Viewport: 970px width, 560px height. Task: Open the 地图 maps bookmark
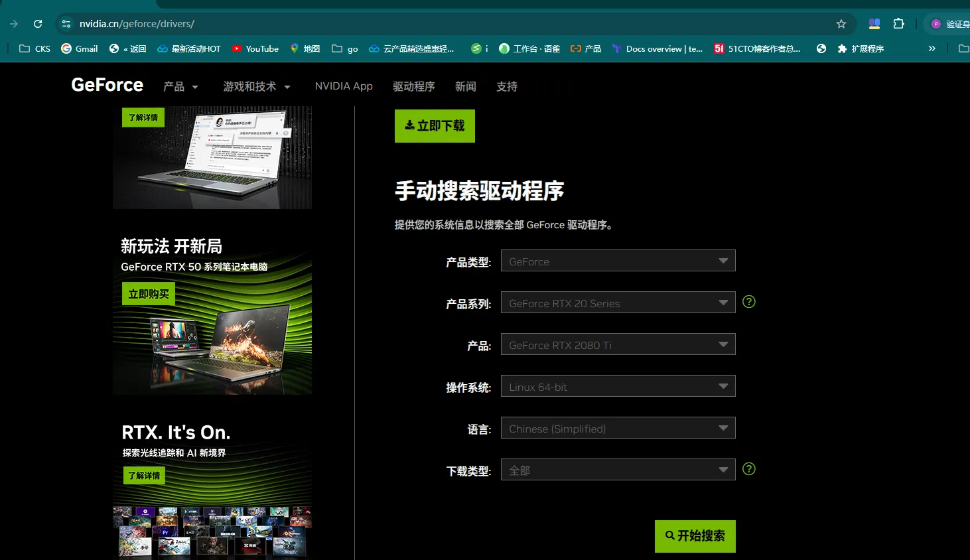pos(305,48)
